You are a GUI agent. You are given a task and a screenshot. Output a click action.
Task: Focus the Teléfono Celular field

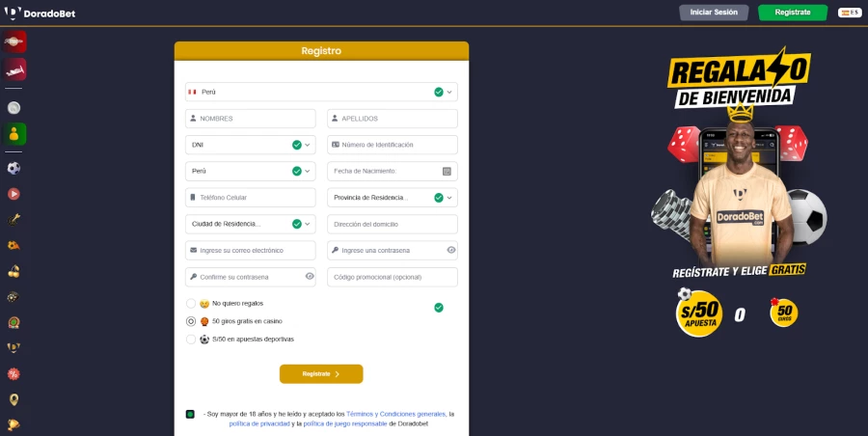(251, 198)
